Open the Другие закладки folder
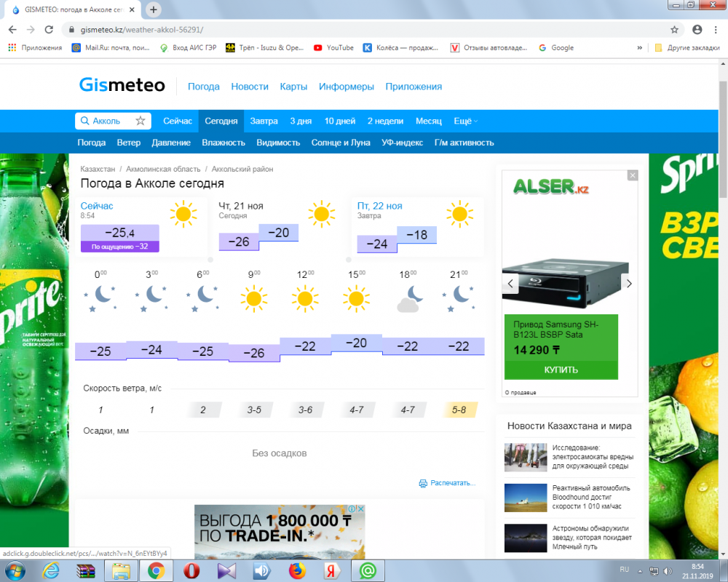 pyautogui.click(x=687, y=48)
